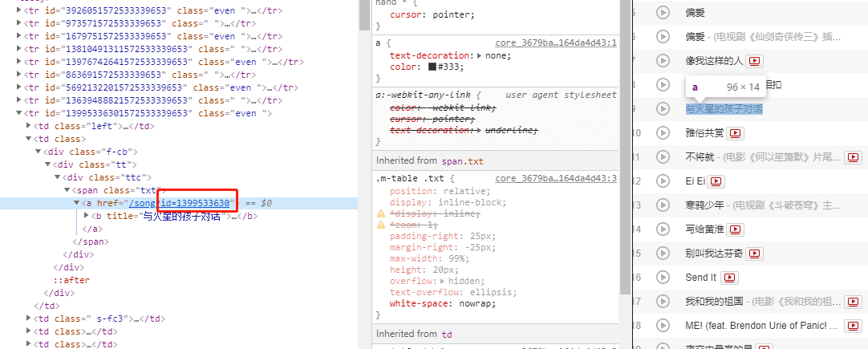Viewport: 868px width, 349px height.
Task: Click the yellow warning icon beside the zoom property
Action: 382,225
